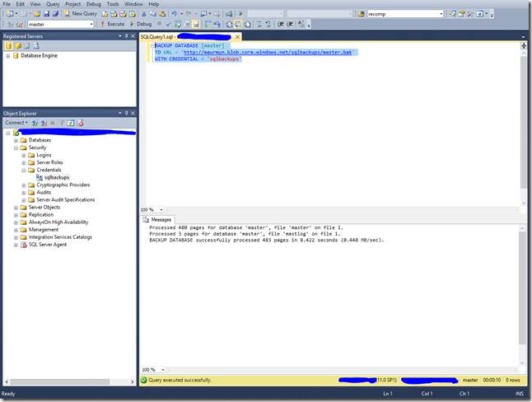Viewport: 532px width, 402px height.
Task: Expand the Databases folder node
Action: click(16, 140)
